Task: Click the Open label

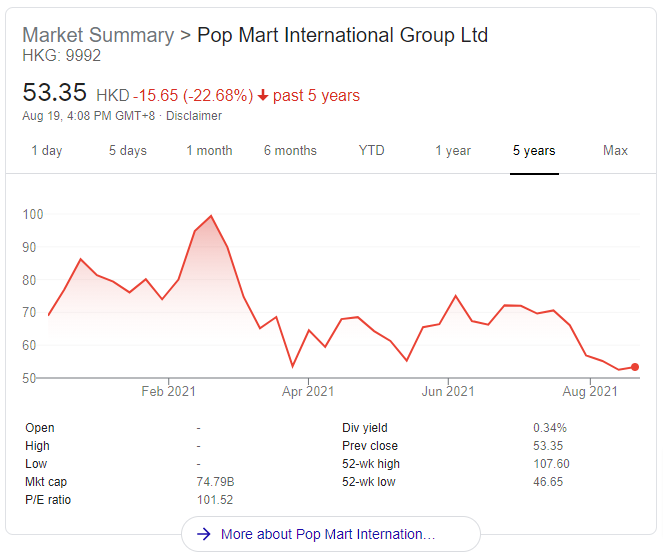Action: click(40, 428)
